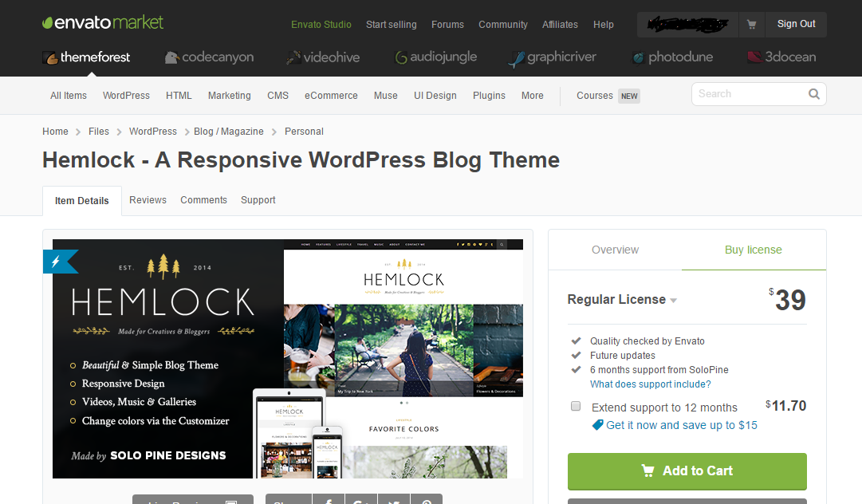Click the Sign Out button
This screenshot has height=504, width=862.
[x=796, y=24]
